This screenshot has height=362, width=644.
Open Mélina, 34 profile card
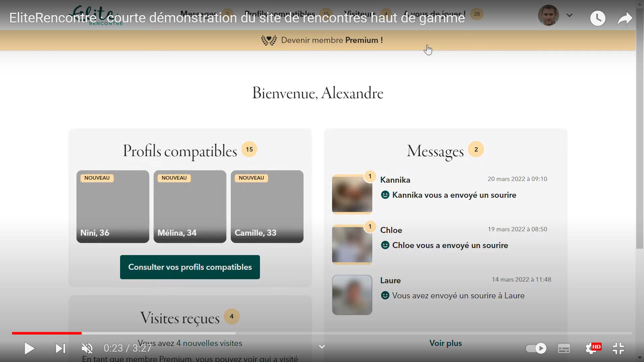pyautogui.click(x=190, y=206)
